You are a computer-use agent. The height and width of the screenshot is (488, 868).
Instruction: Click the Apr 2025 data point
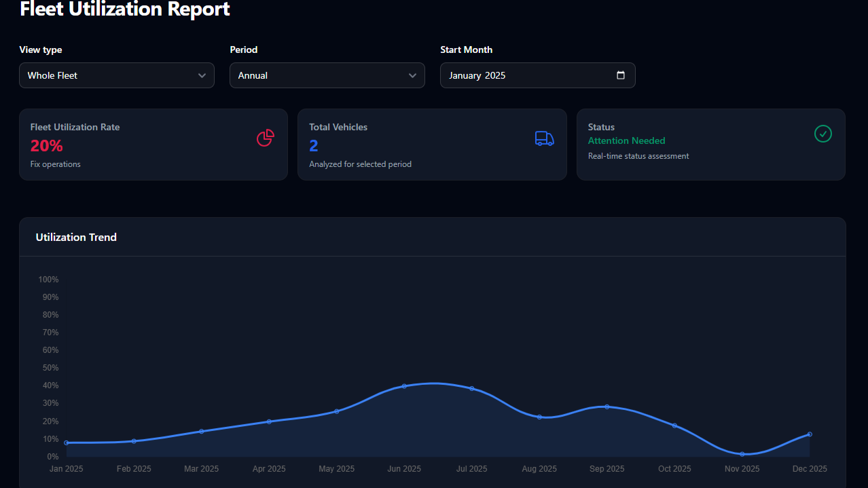(269, 421)
